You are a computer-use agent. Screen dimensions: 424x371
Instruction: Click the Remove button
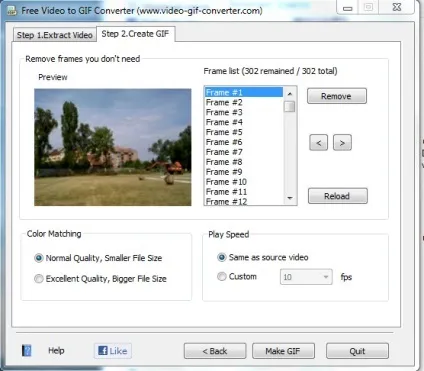[337, 96]
